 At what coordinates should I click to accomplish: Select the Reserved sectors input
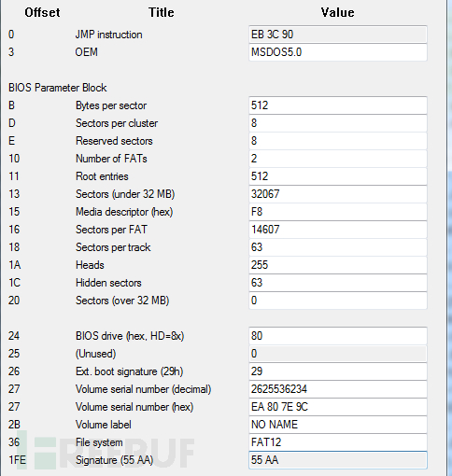(338, 141)
